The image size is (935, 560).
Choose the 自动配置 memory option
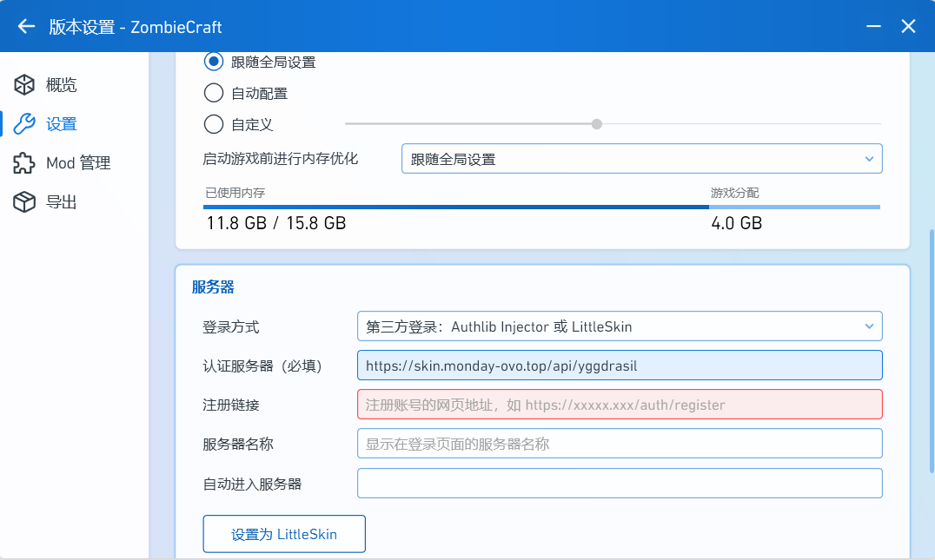214,93
